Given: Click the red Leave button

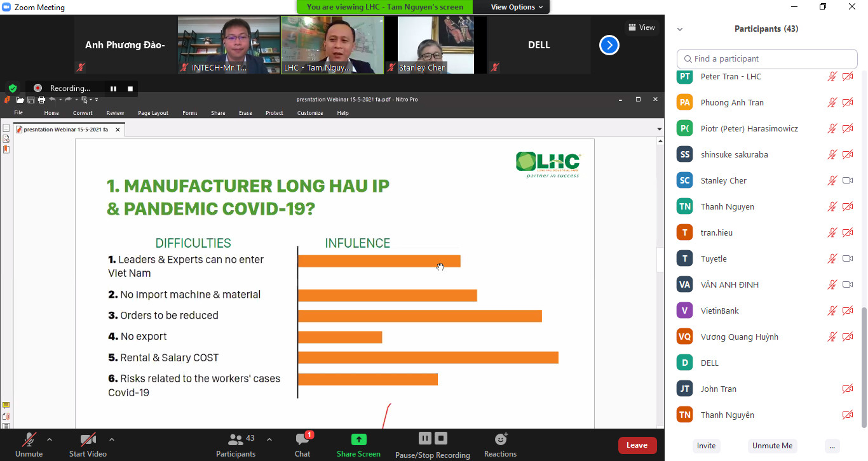Looking at the screenshot, I should point(637,445).
